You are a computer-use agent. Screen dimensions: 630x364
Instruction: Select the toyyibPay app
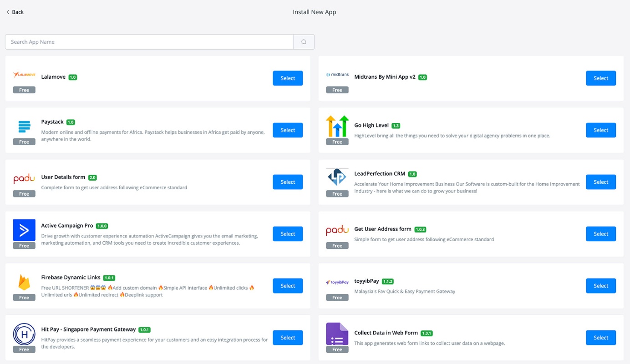point(601,286)
